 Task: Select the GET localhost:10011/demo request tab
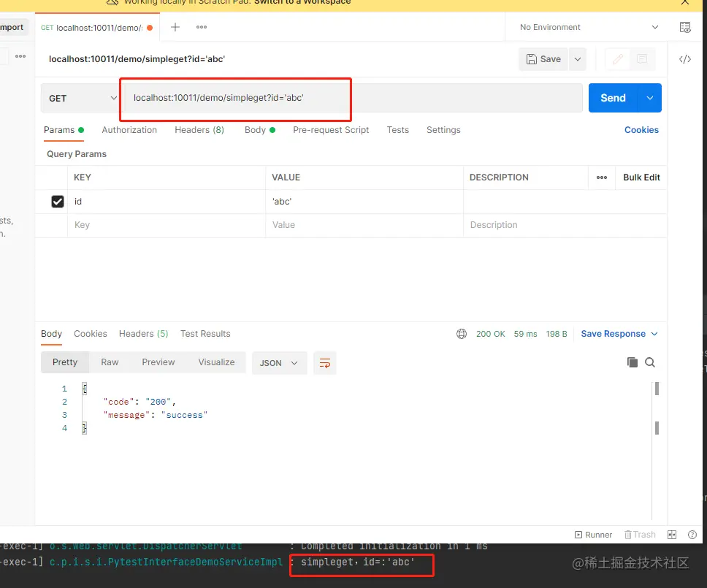point(96,28)
